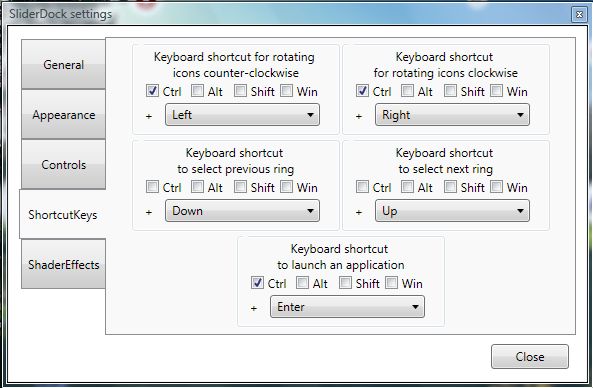593x388 pixels.
Task: Open the ShaderEffects tab
Action: (x=63, y=264)
